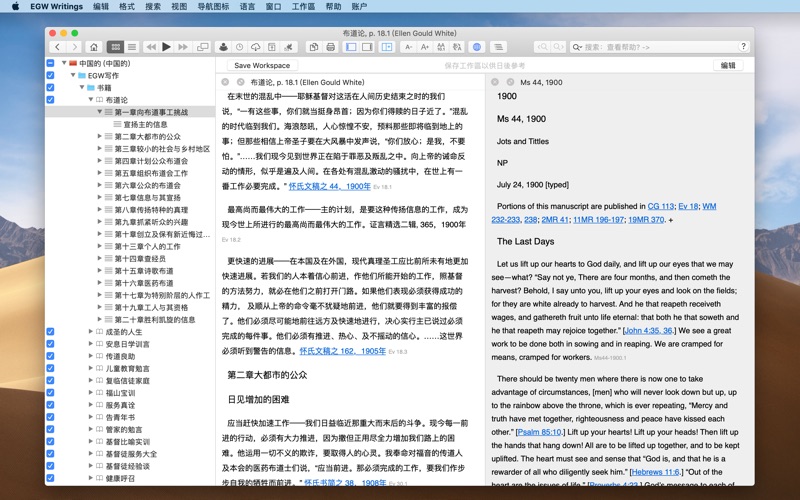
Task: Click the cloud download icon
Action: point(256,47)
